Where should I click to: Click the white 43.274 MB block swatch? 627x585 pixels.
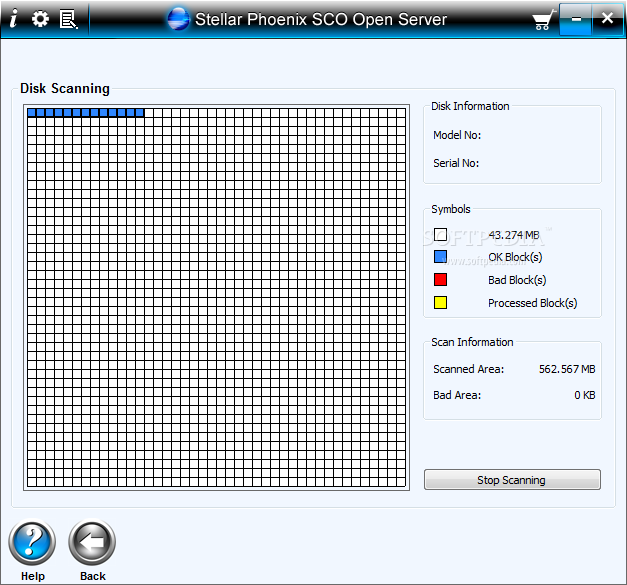(x=440, y=235)
